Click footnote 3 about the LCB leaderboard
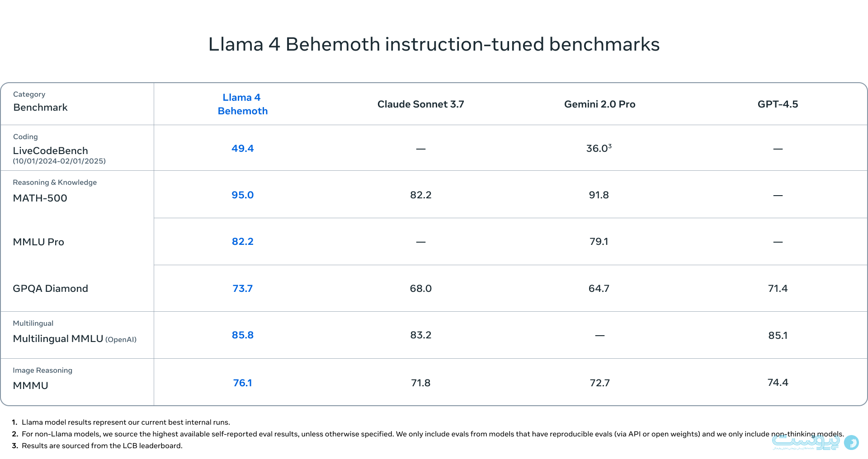The height and width of the screenshot is (459, 868). [102, 446]
